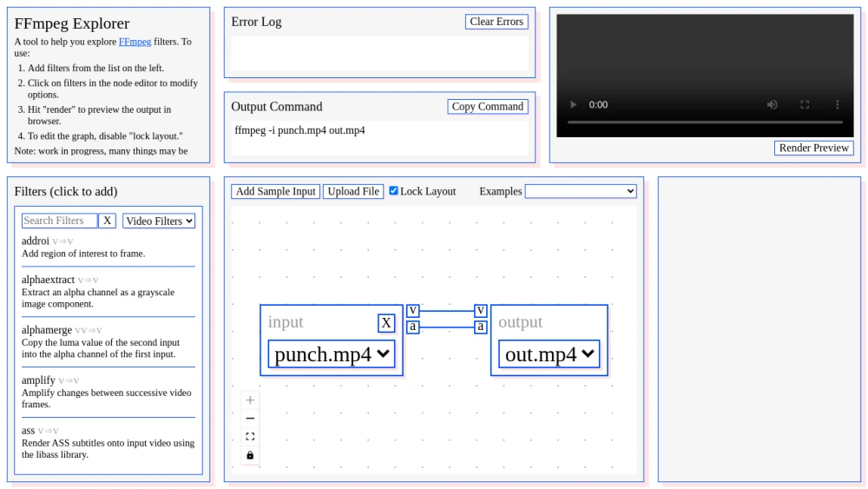Click the output node video 'v' handle

click(481, 310)
